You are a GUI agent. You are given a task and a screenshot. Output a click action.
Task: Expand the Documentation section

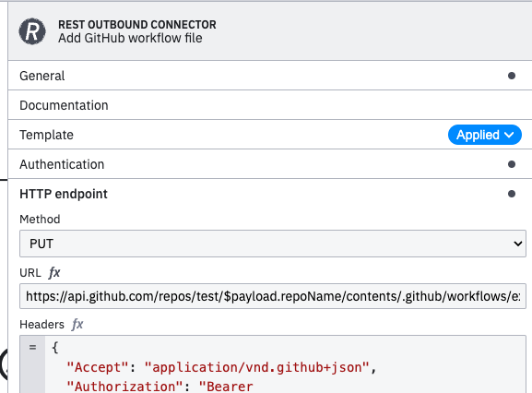270,105
